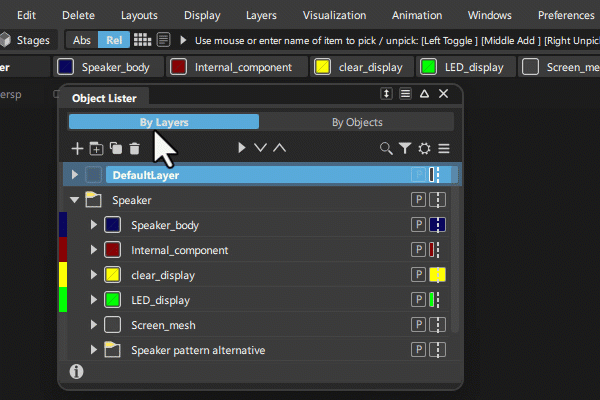
Task: Toggle P state on Speaker_body layer
Action: click(418, 225)
